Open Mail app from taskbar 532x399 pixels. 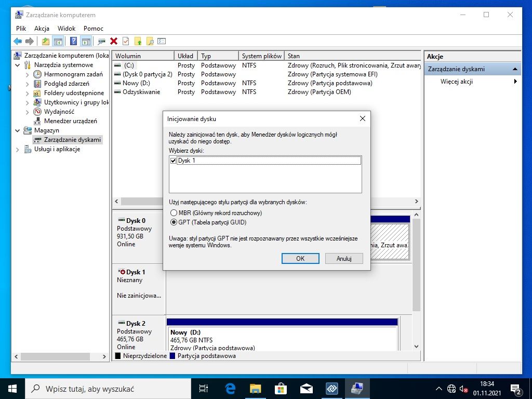(x=306, y=389)
